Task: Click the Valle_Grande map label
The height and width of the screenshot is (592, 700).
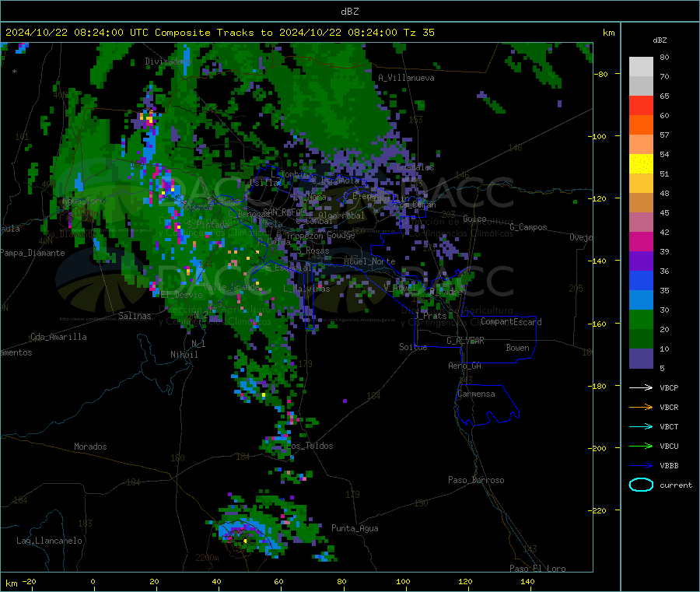Action: pyautogui.click(x=231, y=288)
